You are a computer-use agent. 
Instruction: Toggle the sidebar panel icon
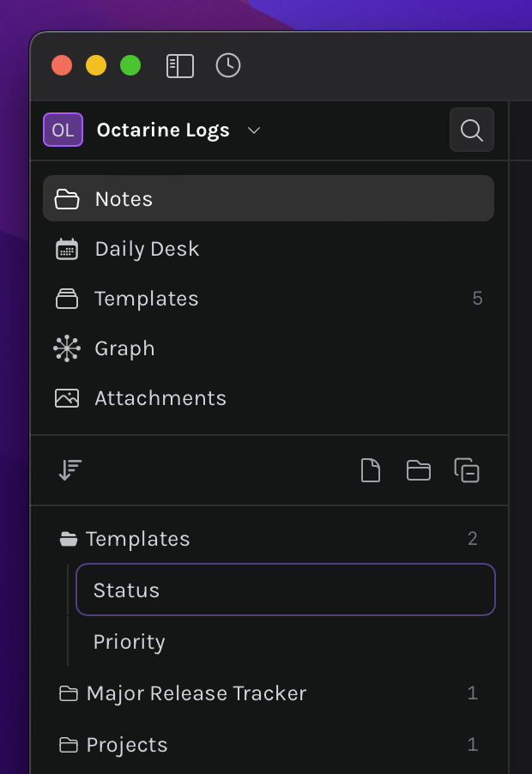pyautogui.click(x=179, y=66)
